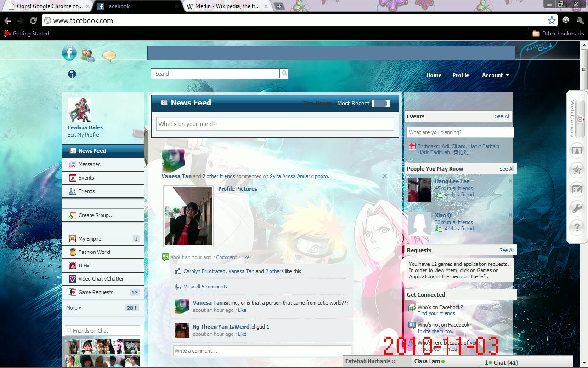The width and height of the screenshot is (588, 368).
Task: Click the Friends on Chat search box
Action: [102, 331]
